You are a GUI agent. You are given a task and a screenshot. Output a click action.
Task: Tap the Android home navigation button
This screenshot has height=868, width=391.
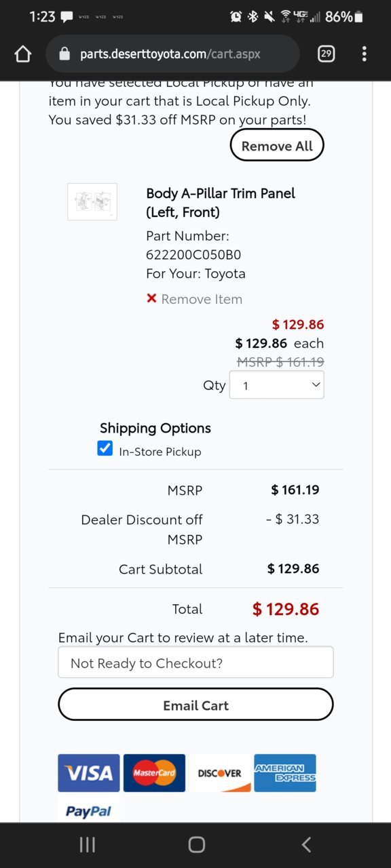196,844
